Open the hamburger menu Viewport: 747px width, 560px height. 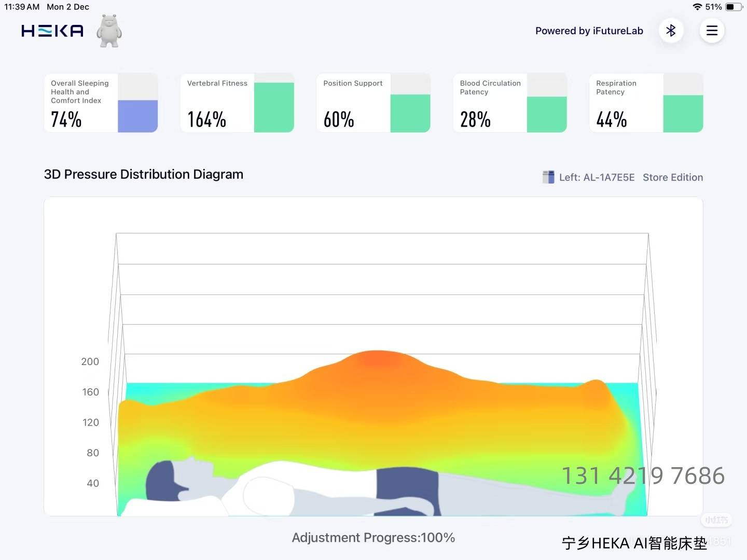[712, 31]
